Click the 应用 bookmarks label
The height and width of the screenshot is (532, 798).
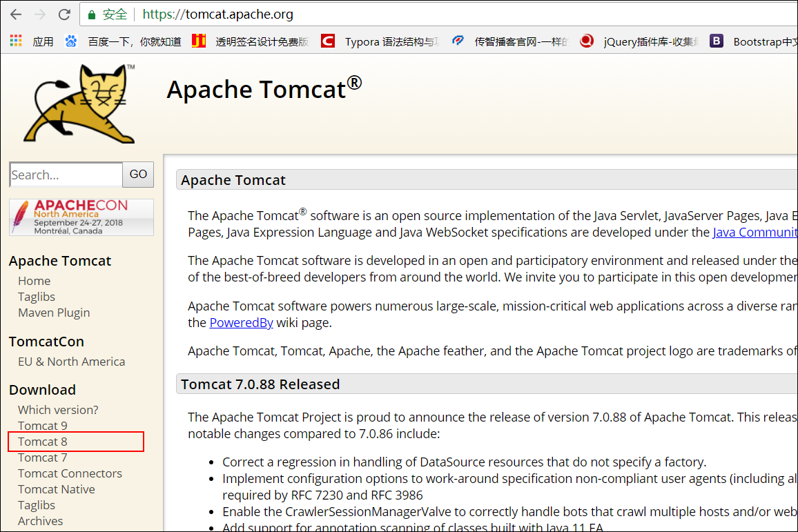click(x=43, y=41)
